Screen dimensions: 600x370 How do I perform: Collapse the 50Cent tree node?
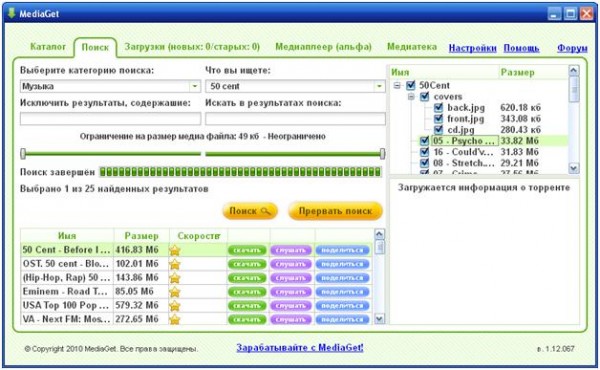click(x=397, y=85)
